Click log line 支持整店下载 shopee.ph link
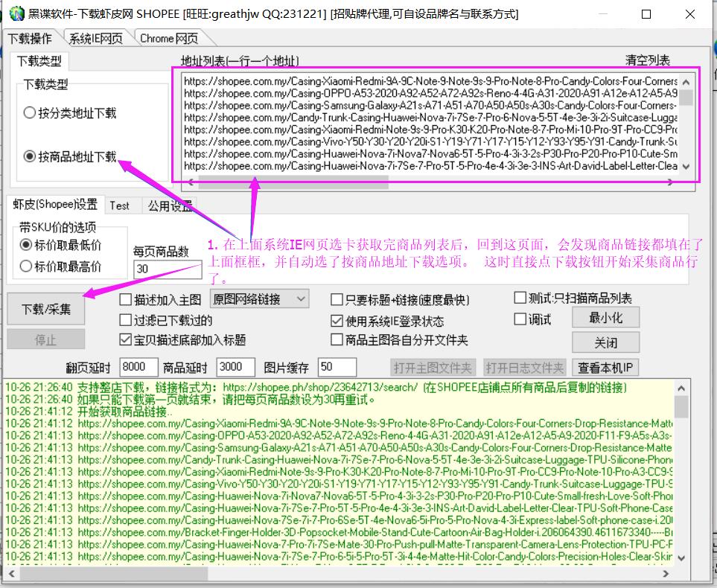 click(316, 388)
